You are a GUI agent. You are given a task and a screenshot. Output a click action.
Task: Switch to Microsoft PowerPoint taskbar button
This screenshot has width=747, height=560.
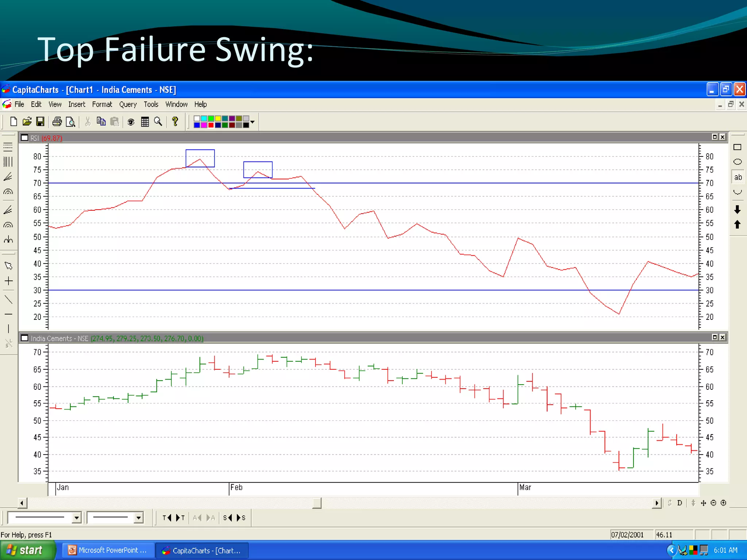pos(108,550)
